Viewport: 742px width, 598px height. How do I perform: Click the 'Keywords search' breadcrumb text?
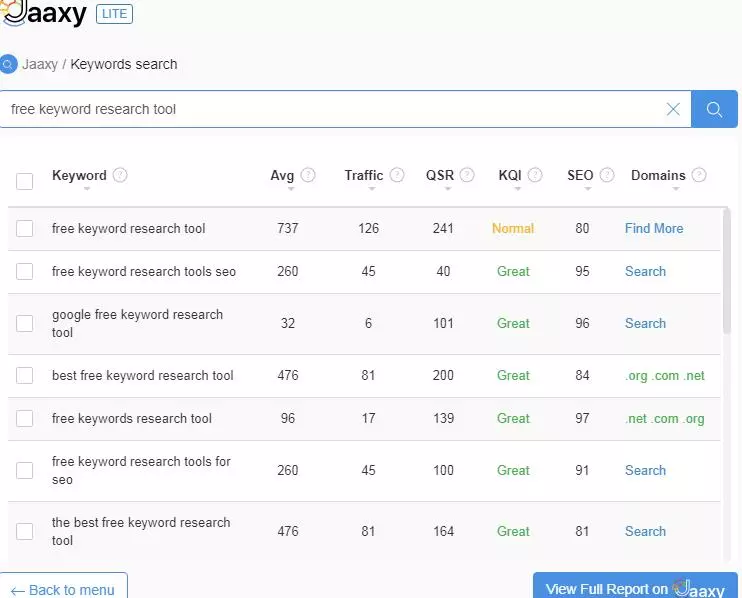click(124, 64)
